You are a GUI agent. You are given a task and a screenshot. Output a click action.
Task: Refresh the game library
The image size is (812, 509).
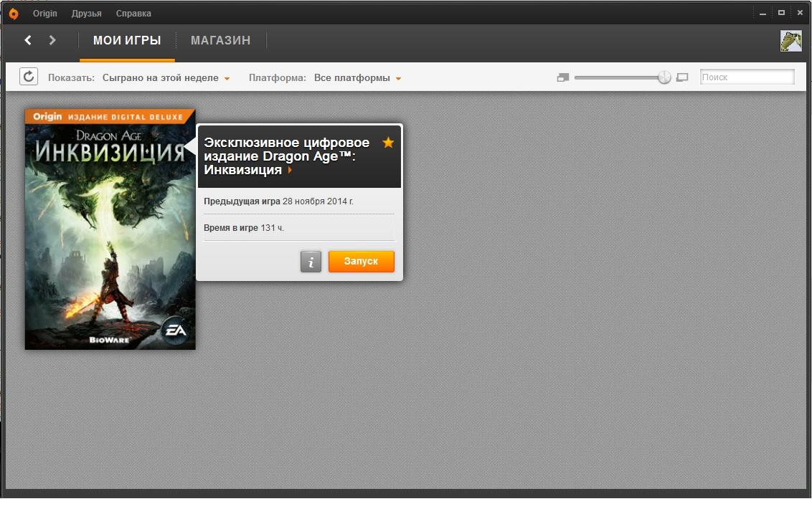click(29, 77)
